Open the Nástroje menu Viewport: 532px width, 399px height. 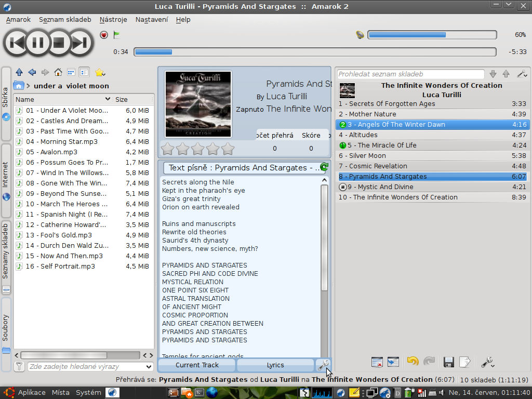point(113,20)
